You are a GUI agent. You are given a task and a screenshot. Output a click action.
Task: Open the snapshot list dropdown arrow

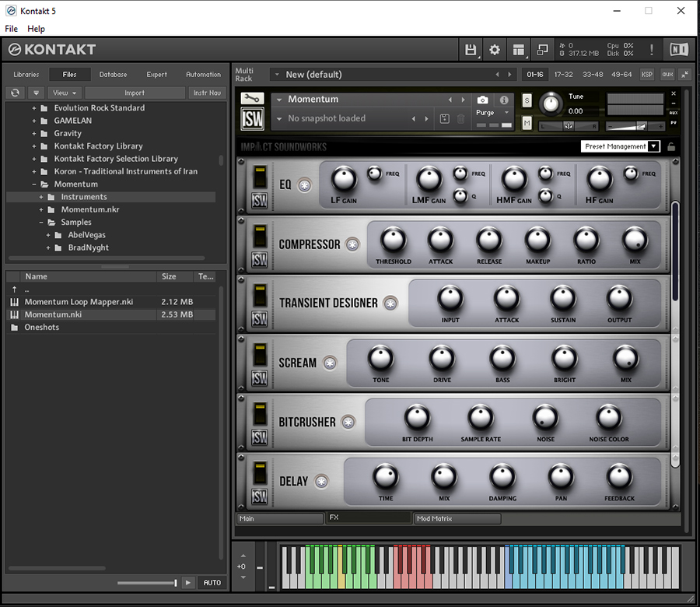[279, 119]
